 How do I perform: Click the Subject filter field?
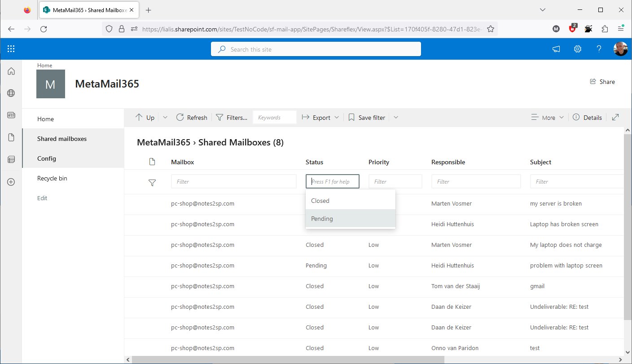click(577, 181)
